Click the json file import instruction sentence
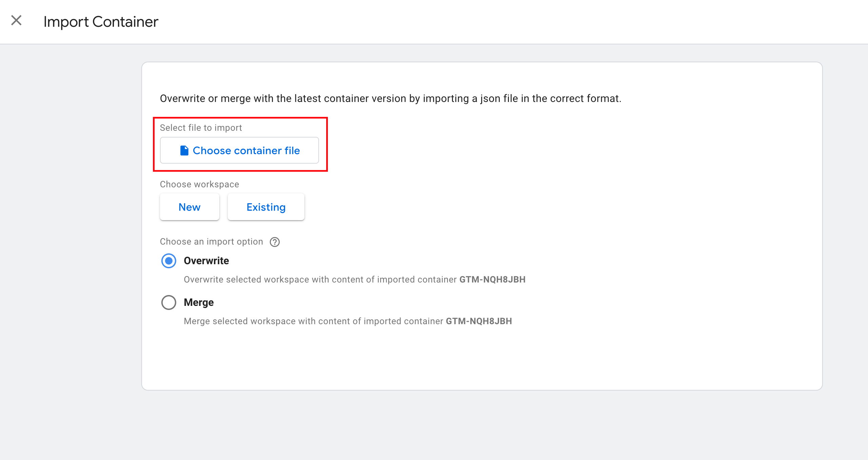Viewport: 868px width, 460px height. [x=391, y=99]
